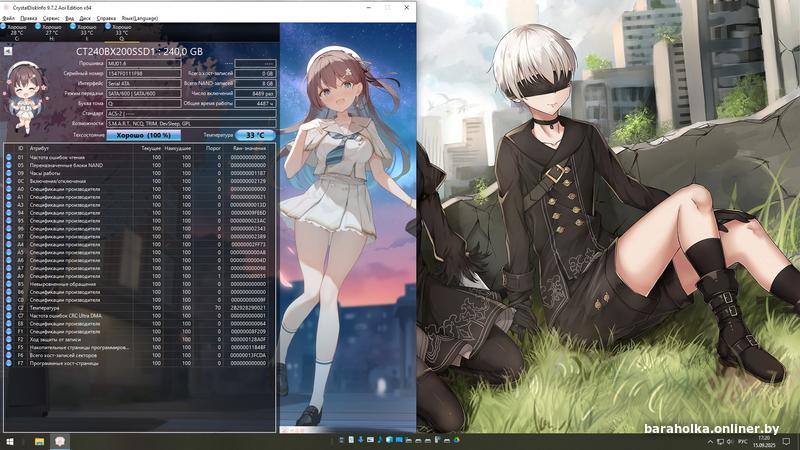Click the 33 °C temperature button
The width and height of the screenshot is (800, 450).
pyautogui.click(x=255, y=135)
